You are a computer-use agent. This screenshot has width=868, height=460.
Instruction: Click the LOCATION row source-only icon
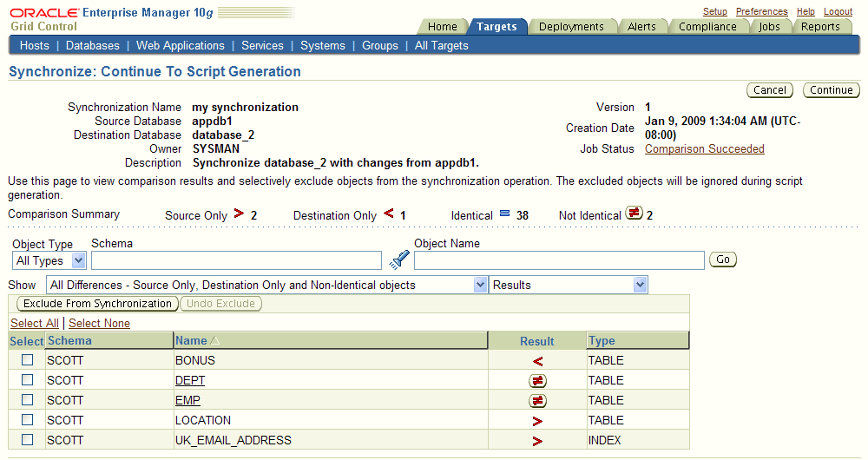(x=537, y=421)
